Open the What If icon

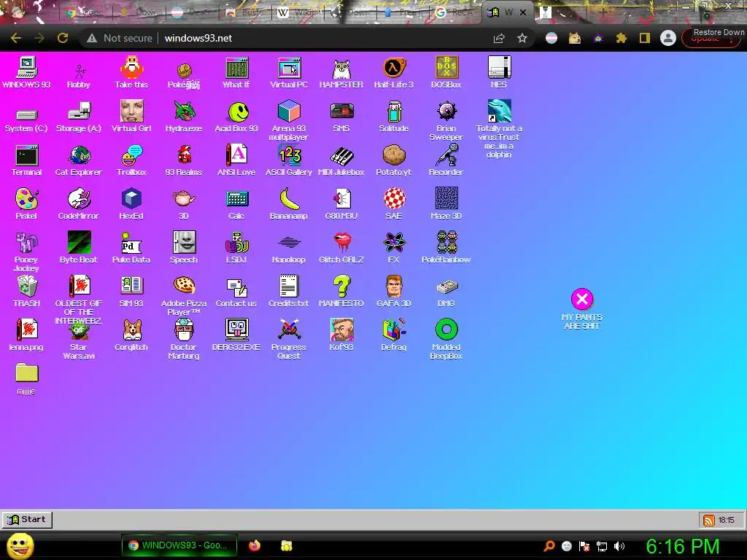(236, 68)
